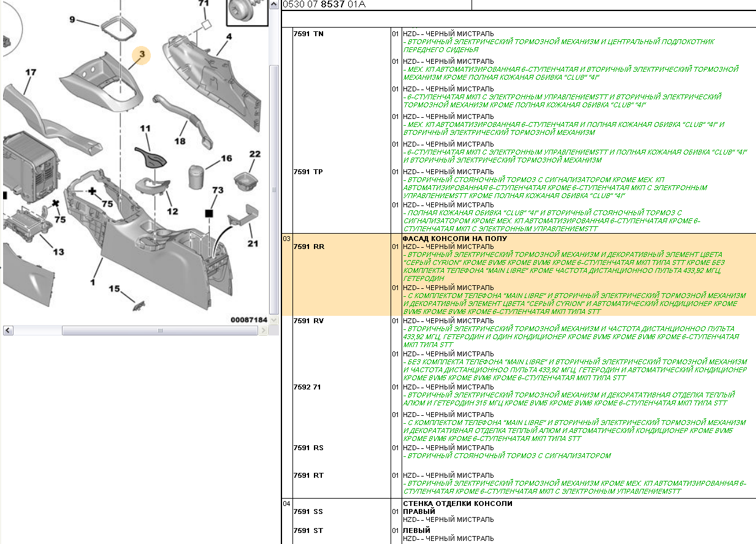Click callout 22 in the diagram
Image resolution: width=756 pixels, height=544 pixels.
[254, 154]
